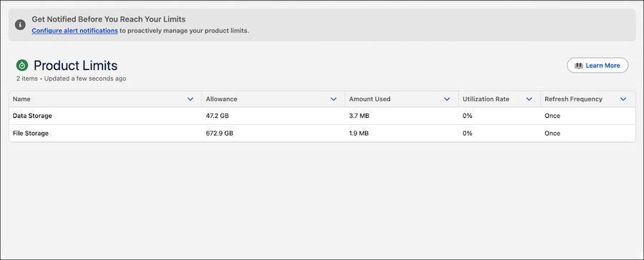Click the Refresh Frequency column header label
This screenshot has width=644, height=260.
pyautogui.click(x=573, y=99)
